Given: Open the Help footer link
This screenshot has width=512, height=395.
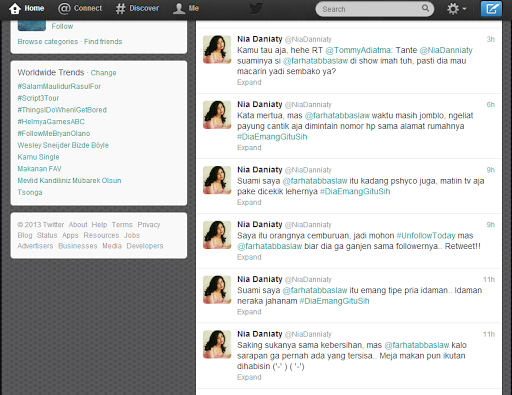Looking at the screenshot, I should pos(99,225).
